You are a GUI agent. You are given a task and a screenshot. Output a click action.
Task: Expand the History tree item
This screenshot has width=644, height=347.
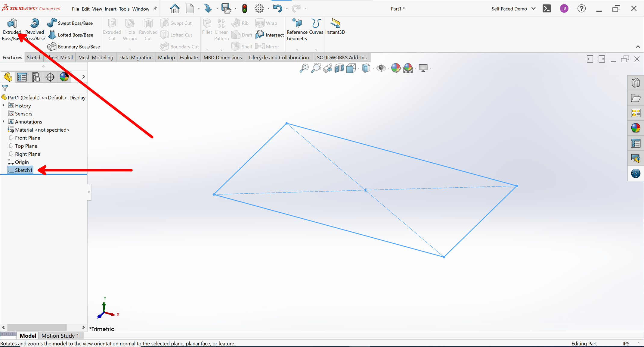tap(3, 105)
